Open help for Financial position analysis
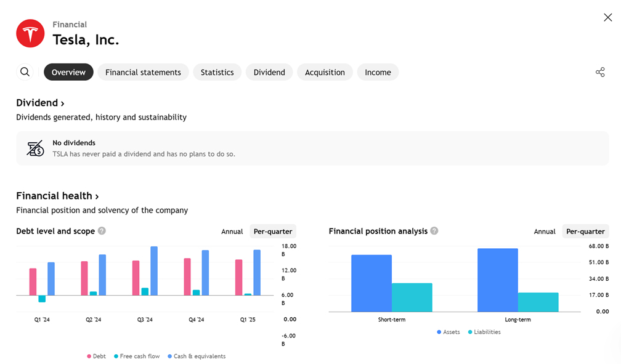621x364 pixels. click(x=434, y=231)
